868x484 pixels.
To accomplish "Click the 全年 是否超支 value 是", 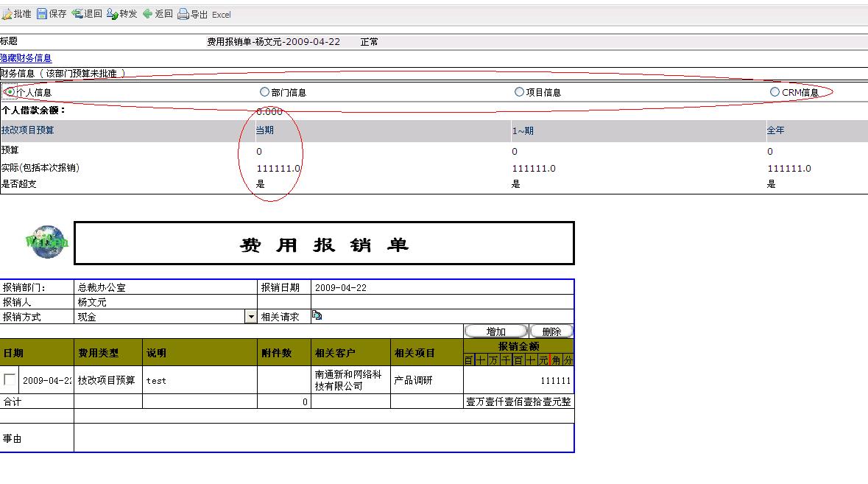I will tap(771, 184).
